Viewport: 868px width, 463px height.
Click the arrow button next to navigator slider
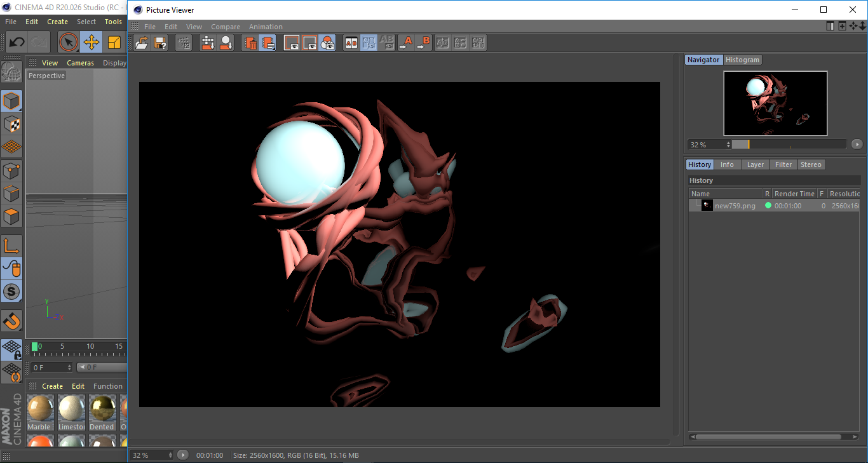point(857,144)
